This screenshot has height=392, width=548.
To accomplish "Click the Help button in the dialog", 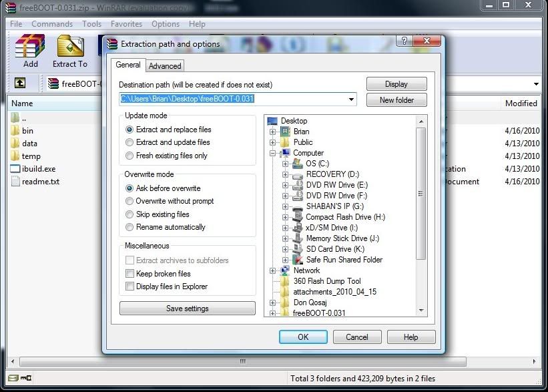I will (x=411, y=337).
